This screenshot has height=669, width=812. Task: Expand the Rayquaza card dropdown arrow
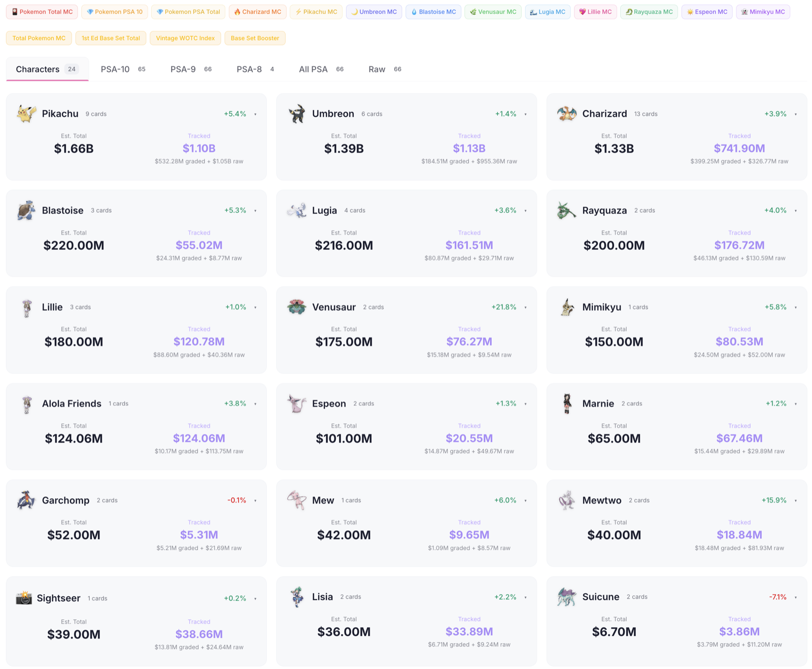pyautogui.click(x=795, y=211)
